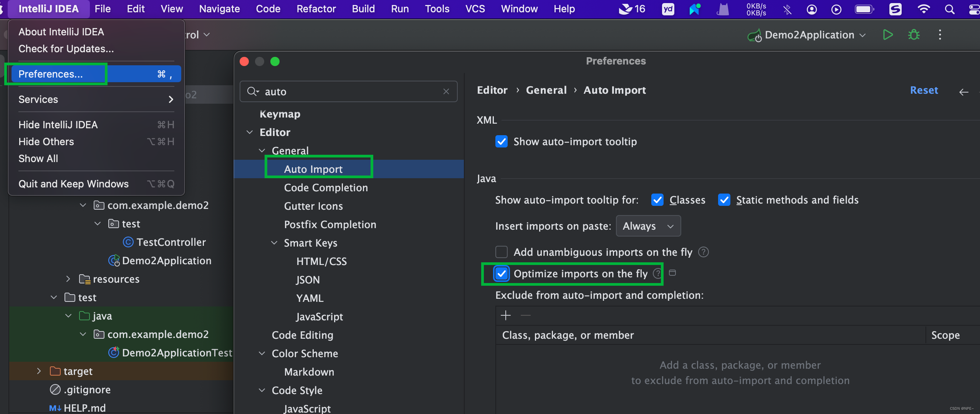Choose Hide Others menu item
Image resolution: width=980 pixels, height=414 pixels.
(96, 142)
